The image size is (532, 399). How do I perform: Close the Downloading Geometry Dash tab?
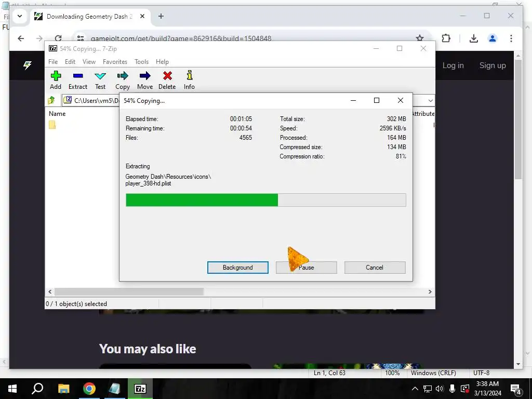click(142, 16)
